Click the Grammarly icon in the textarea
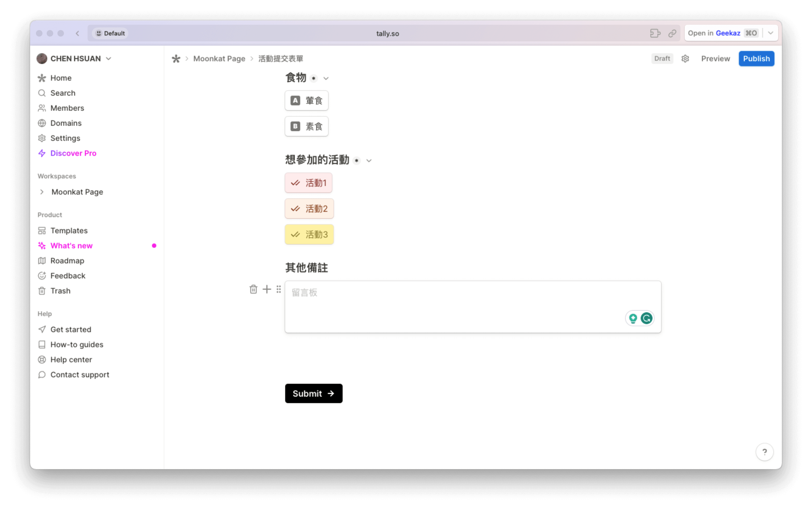Screen dimensions: 812x509 point(646,318)
